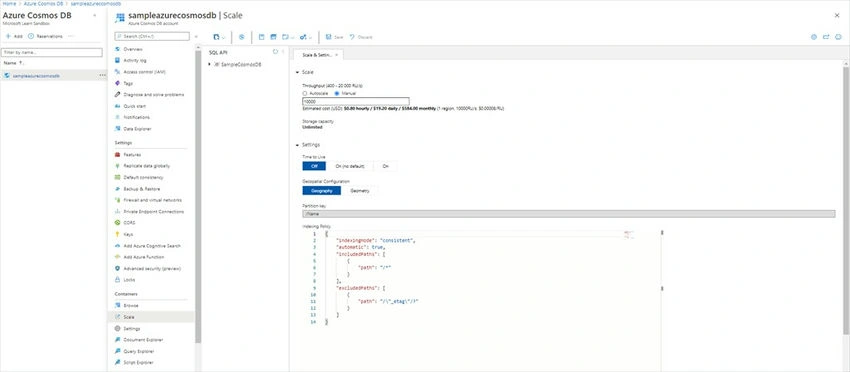Open the Document Explorer icon
The height and width of the screenshot is (372, 850).
118,339
